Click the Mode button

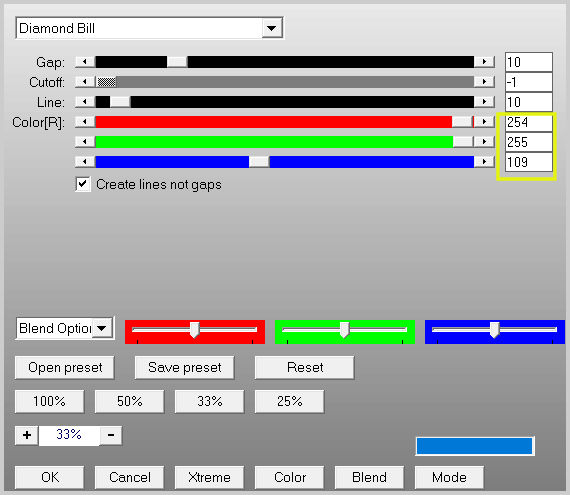pos(449,477)
